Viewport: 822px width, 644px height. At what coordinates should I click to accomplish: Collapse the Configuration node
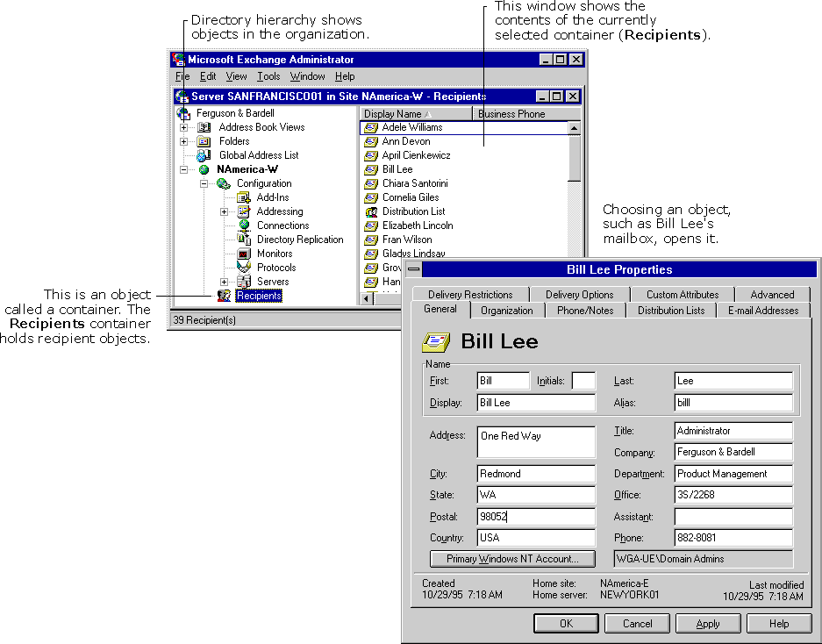(204, 183)
